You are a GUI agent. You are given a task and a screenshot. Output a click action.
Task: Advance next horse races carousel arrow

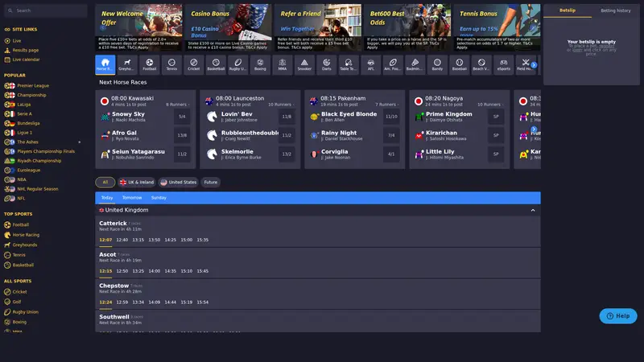(534, 130)
